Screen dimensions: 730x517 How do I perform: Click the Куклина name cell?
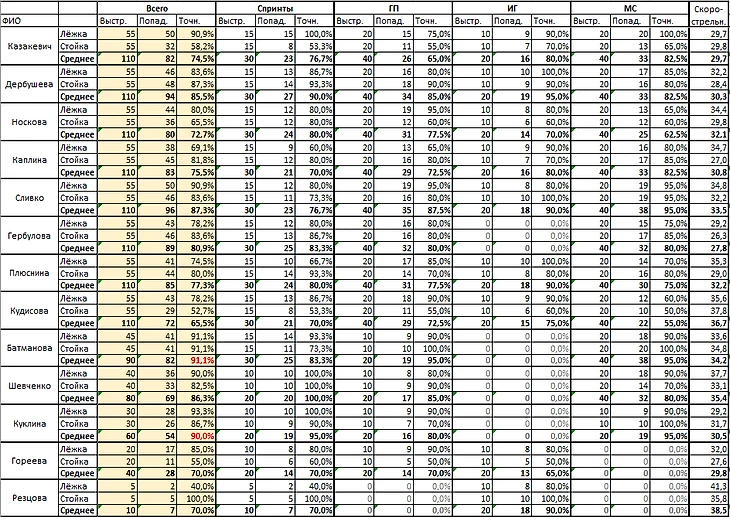pyautogui.click(x=29, y=423)
